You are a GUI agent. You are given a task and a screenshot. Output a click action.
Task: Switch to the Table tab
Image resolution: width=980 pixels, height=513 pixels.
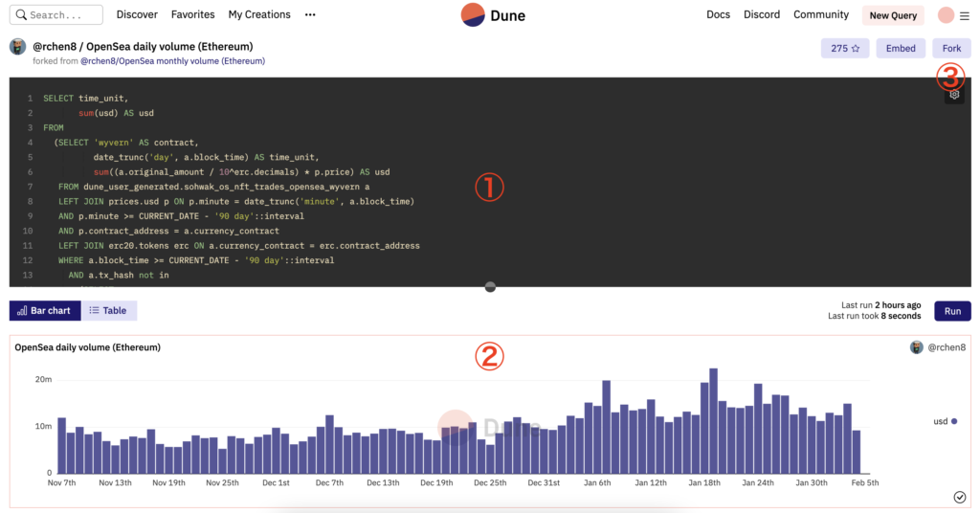tap(108, 311)
